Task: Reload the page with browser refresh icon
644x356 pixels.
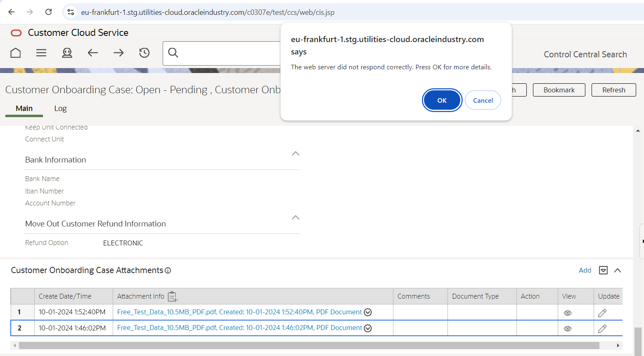Action: [49, 12]
